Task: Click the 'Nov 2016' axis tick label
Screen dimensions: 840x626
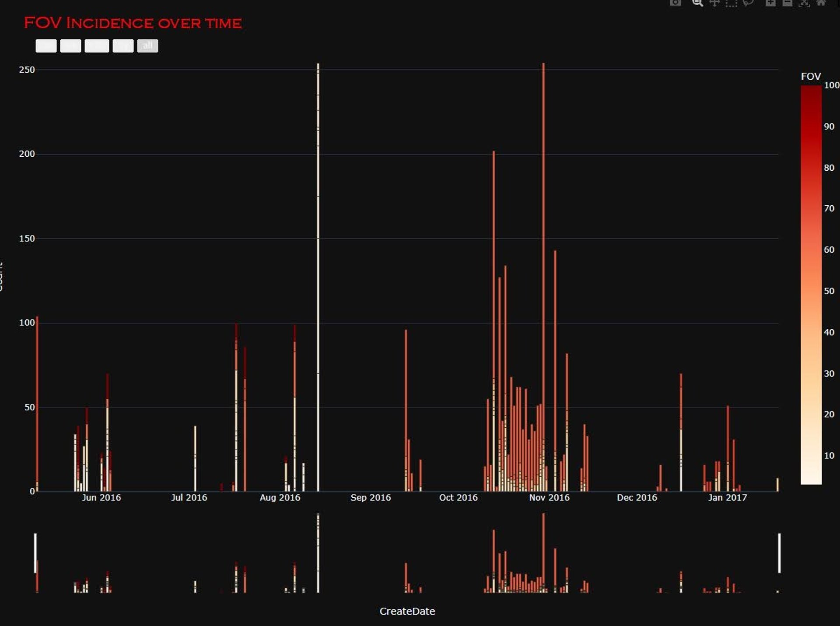Action: coord(549,497)
